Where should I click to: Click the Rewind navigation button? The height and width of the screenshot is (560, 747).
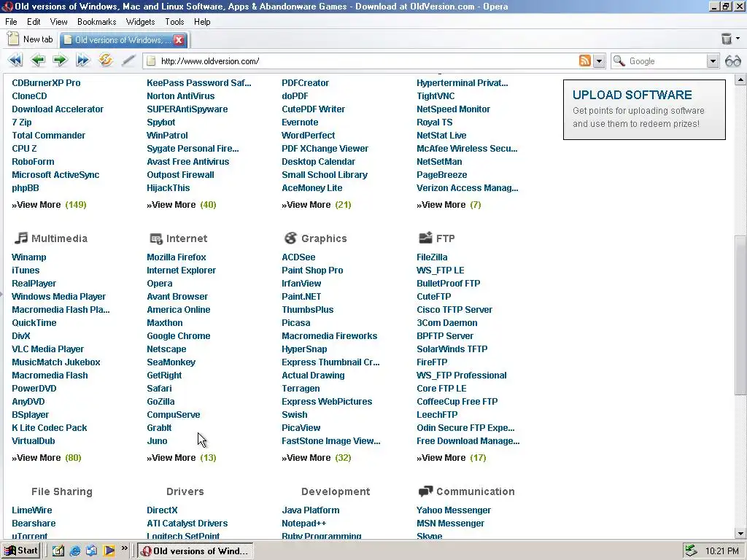coord(15,61)
